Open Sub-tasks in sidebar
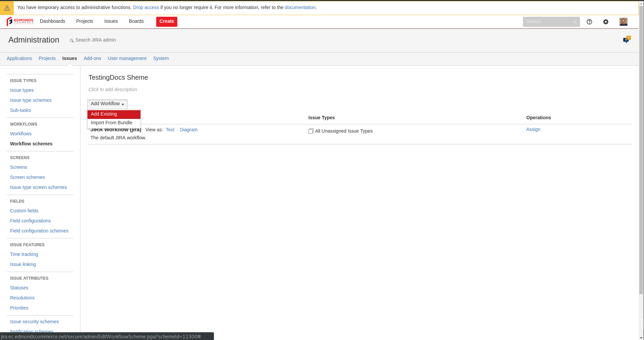The height and width of the screenshot is (340, 644). tap(20, 110)
